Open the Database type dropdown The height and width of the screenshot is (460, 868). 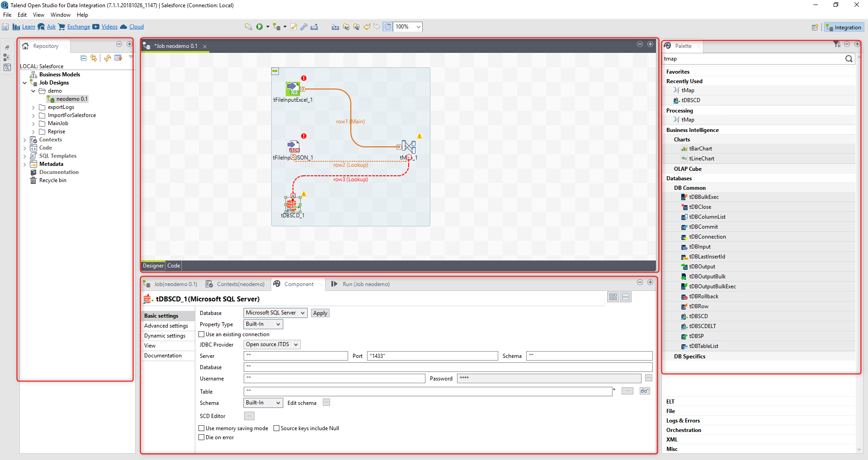pos(275,313)
